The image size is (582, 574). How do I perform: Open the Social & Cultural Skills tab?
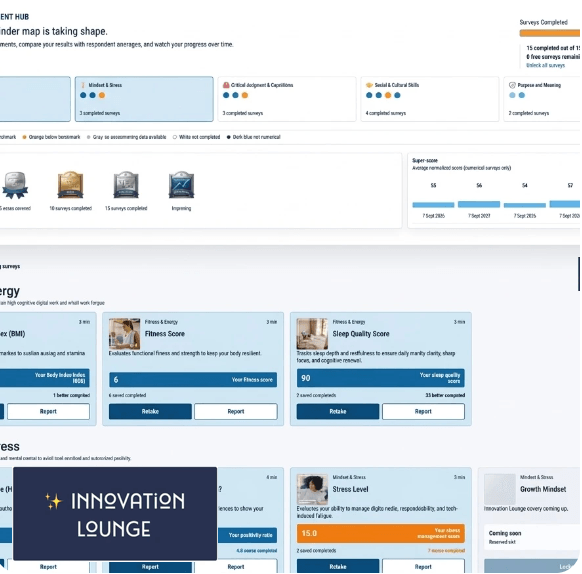(430, 99)
